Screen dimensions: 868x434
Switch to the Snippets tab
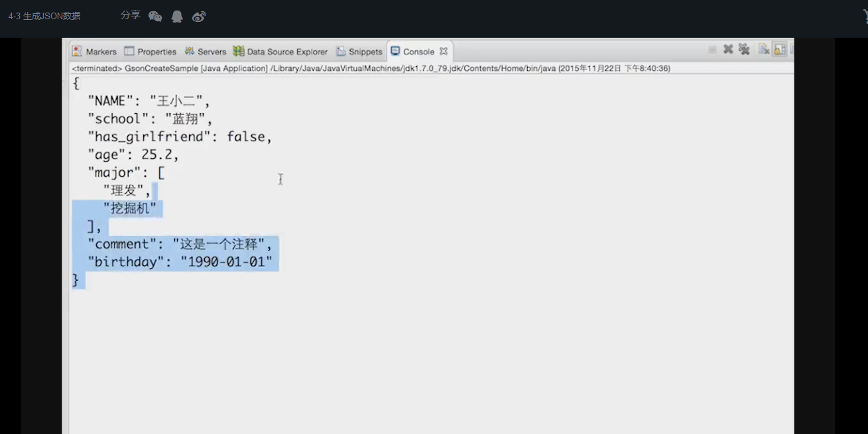pyautogui.click(x=366, y=52)
